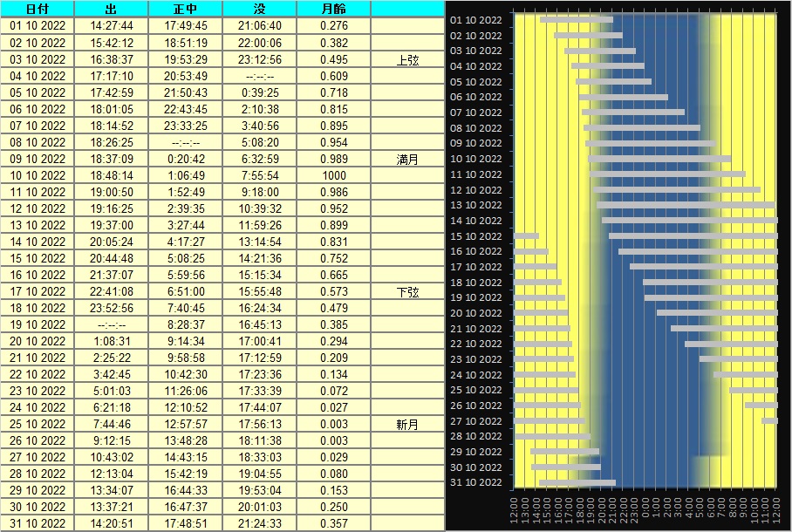Viewport: 792px width, 532px height.
Task: Select the moonset time 21:24:33
Action: [260, 523]
